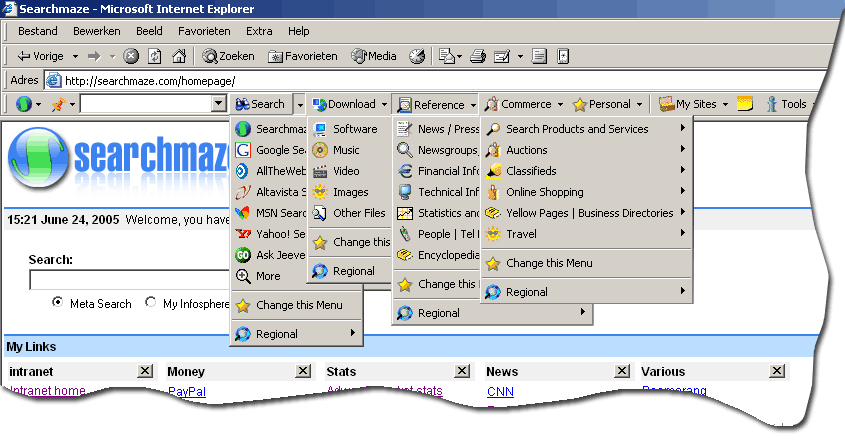Click the Searchmaze globe toolbar icon

(23, 104)
